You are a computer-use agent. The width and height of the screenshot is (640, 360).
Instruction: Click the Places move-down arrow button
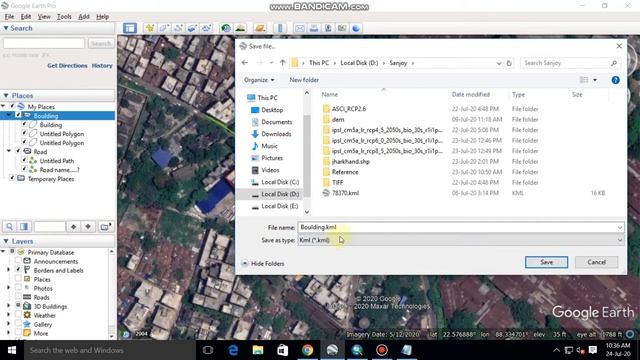click(x=88, y=227)
